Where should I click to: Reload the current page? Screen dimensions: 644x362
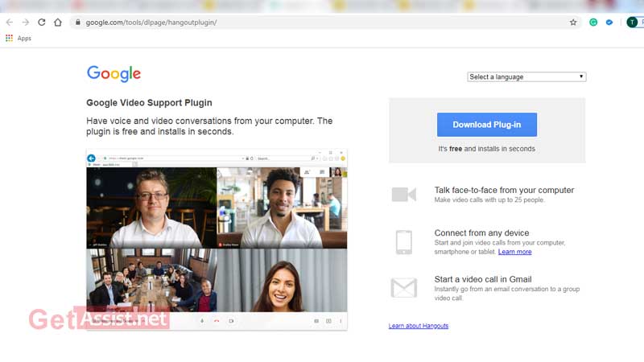click(x=42, y=23)
